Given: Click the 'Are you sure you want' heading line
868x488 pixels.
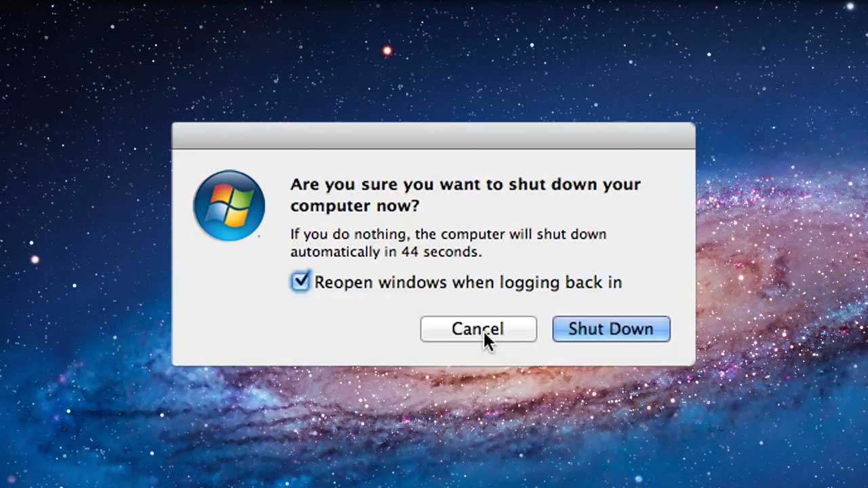Looking at the screenshot, I should tap(465, 184).
